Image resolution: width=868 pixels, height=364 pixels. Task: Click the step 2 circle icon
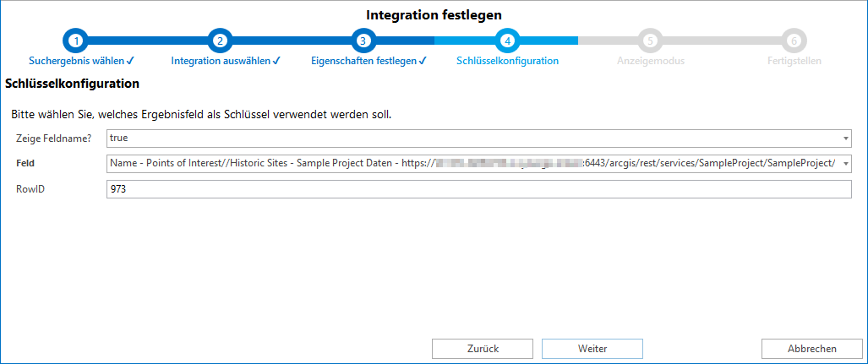coord(220,40)
